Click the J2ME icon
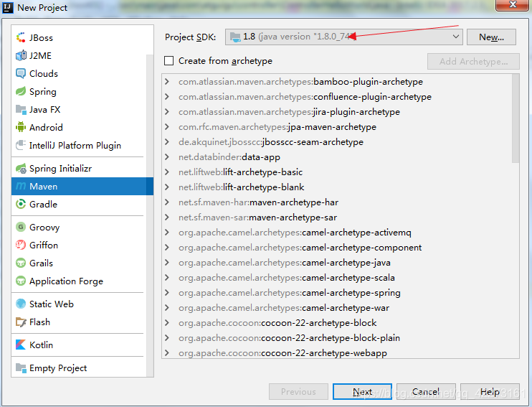The image size is (532, 407). click(x=21, y=55)
